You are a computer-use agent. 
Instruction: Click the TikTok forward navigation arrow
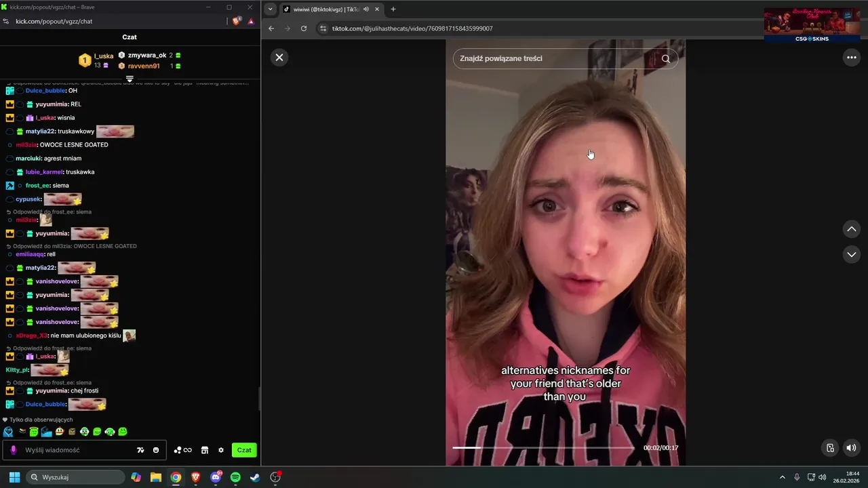pyautogui.click(x=288, y=28)
